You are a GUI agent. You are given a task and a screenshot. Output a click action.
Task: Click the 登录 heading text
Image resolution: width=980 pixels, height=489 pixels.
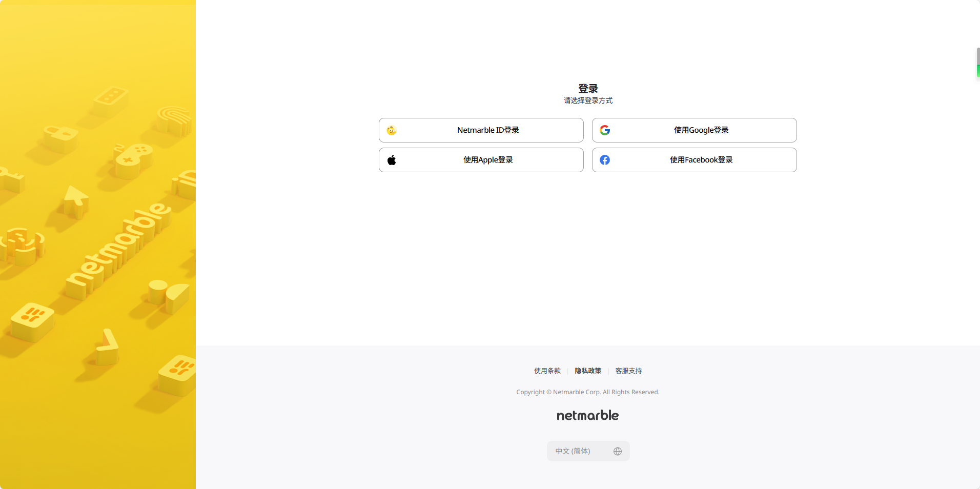point(588,88)
